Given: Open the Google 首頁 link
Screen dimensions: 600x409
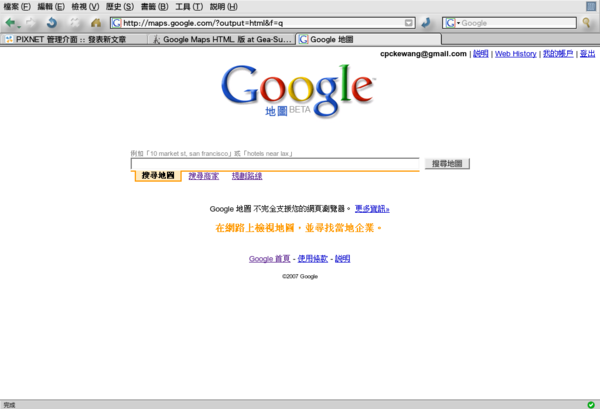Looking at the screenshot, I should click(x=269, y=259).
